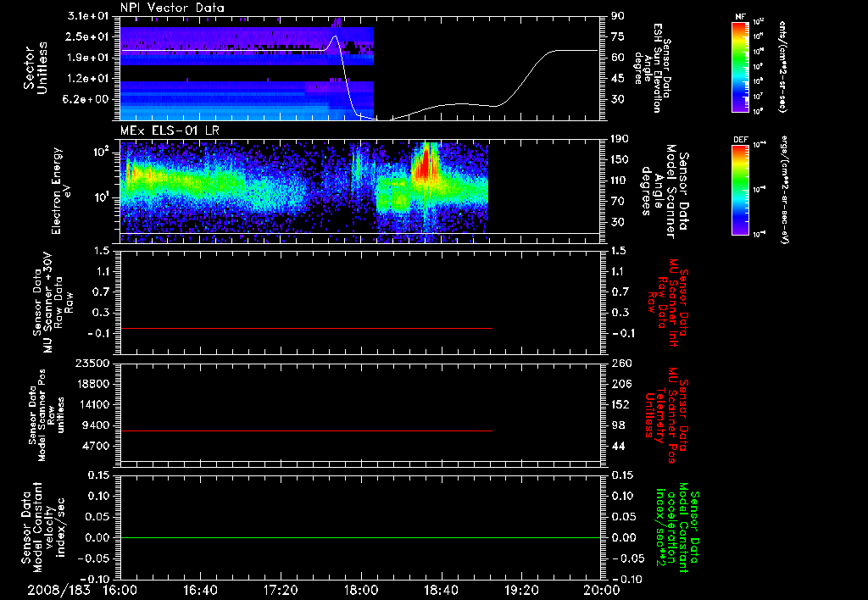Click the 16:00 time tick label

(120, 590)
